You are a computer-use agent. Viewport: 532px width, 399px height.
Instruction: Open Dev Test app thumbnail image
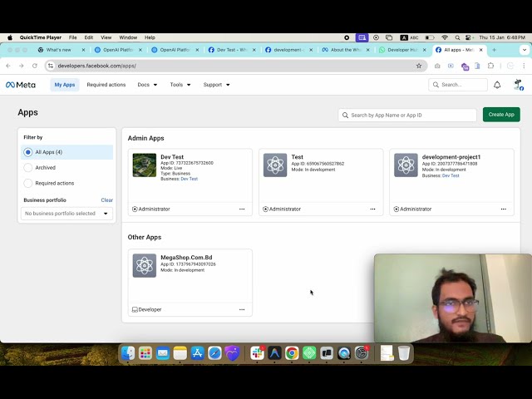145,165
